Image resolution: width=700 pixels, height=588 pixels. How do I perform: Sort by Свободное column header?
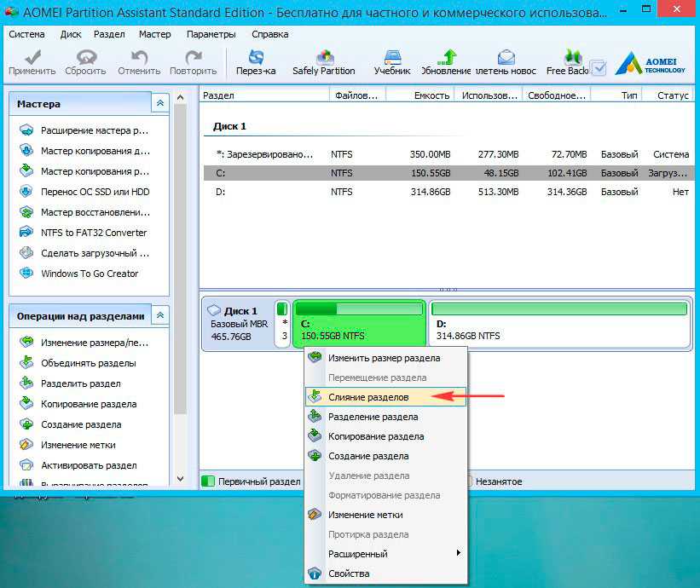pyautogui.click(x=557, y=95)
